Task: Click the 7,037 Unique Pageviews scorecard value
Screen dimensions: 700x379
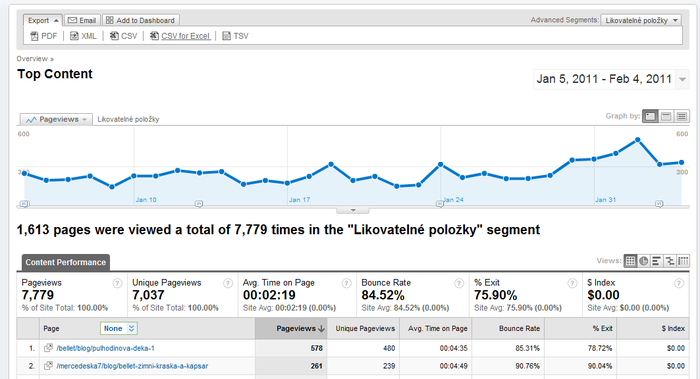Action: [x=148, y=295]
